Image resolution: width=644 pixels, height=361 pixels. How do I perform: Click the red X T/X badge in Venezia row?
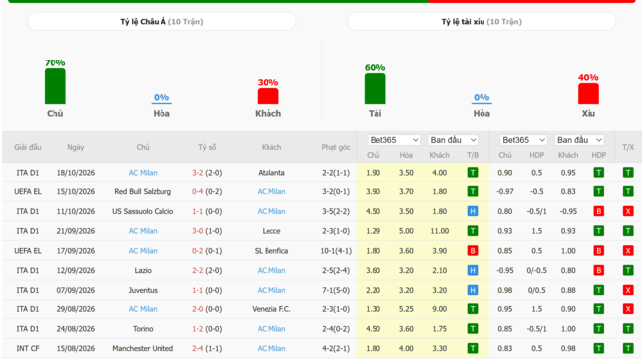coord(628,309)
